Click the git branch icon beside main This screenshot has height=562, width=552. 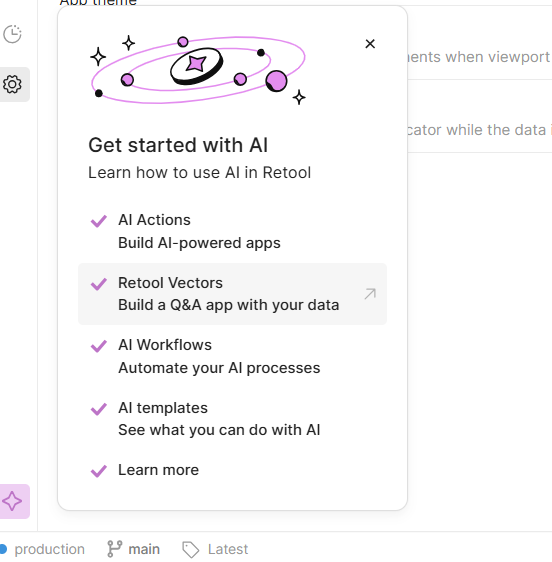pyautogui.click(x=115, y=549)
